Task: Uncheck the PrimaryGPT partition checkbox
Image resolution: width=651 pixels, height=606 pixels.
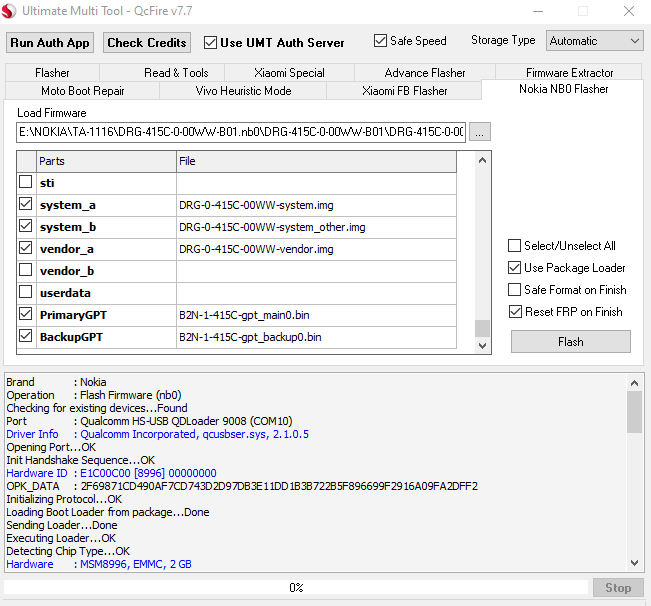Action: (26, 314)
